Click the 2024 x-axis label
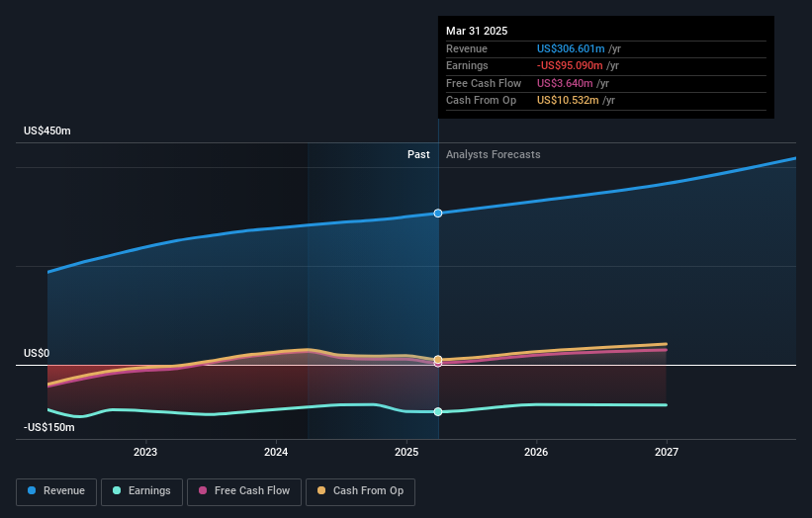812x518 pixels. pos(276,452)
